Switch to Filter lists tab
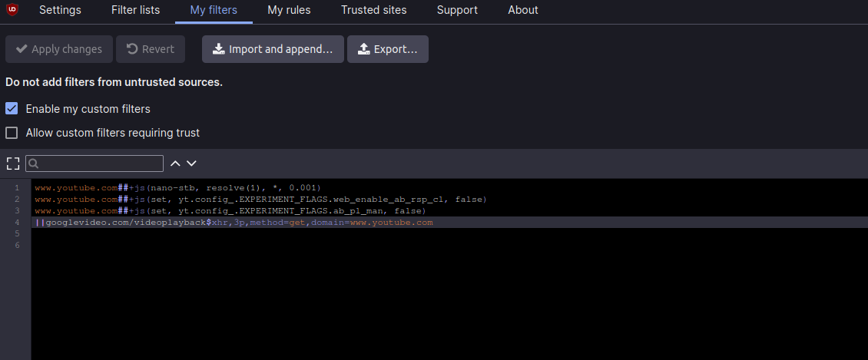Image resolution: width=868 pixels, height=360 pixels. click(136, 10)
